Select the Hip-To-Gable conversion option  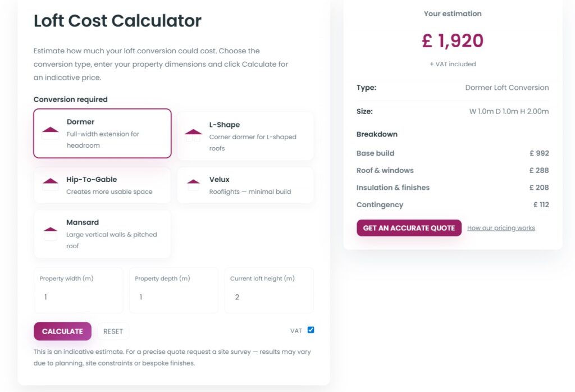102,185
